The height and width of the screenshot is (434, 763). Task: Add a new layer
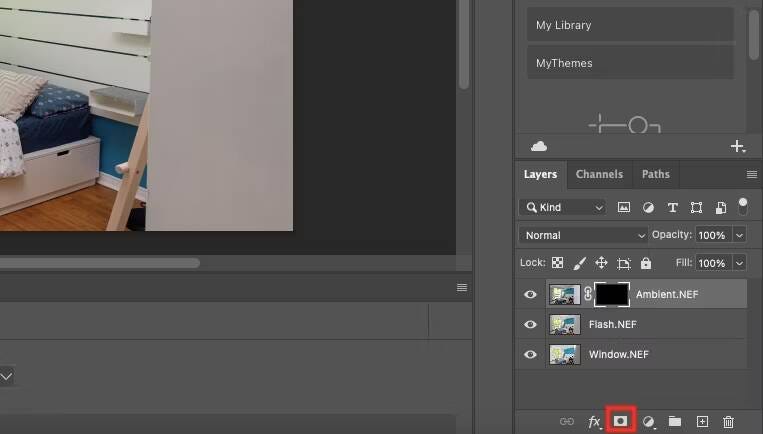(702, 422)
